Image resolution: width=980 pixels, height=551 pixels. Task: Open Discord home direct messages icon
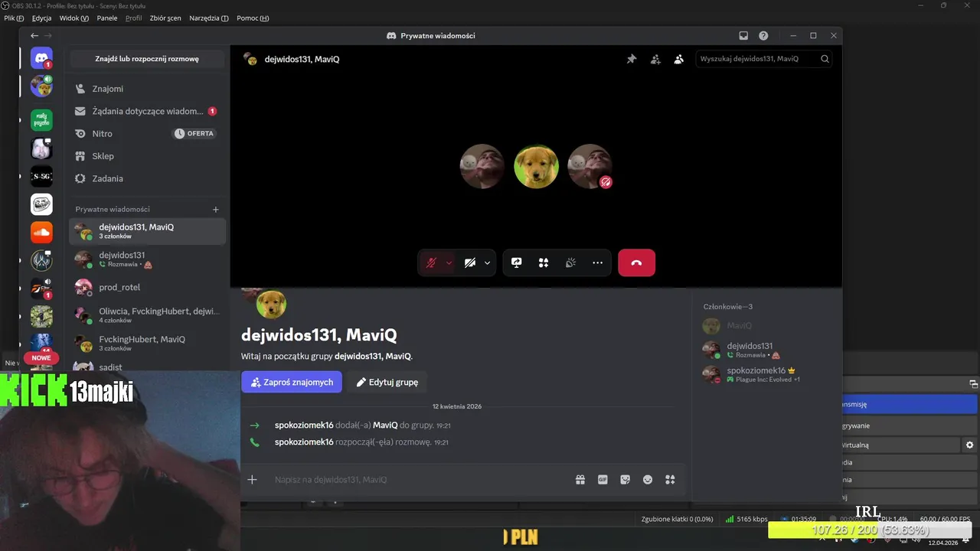[41, 57]
